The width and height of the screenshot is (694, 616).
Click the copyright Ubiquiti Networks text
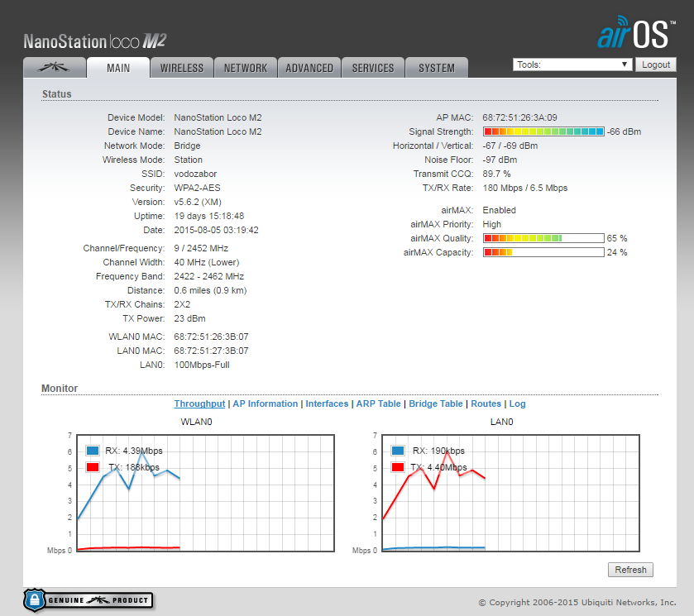click(x=577, y=602)
